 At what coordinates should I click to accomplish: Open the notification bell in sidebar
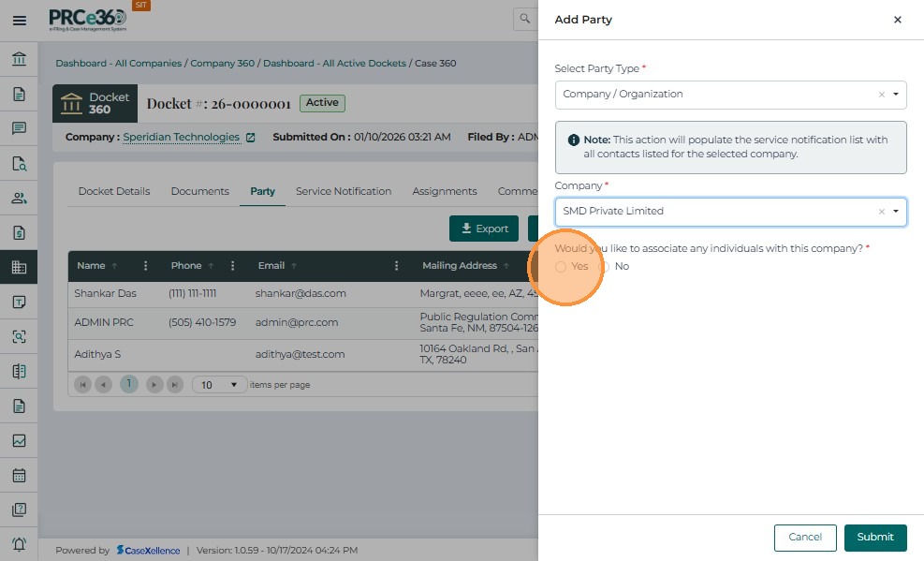click(19, 544)
